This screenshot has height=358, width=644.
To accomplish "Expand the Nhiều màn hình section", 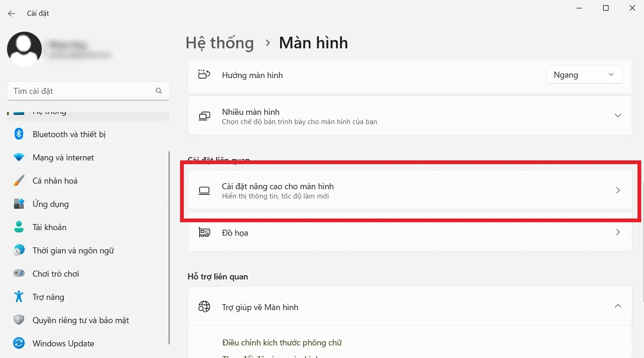I will tap(617, 116).
